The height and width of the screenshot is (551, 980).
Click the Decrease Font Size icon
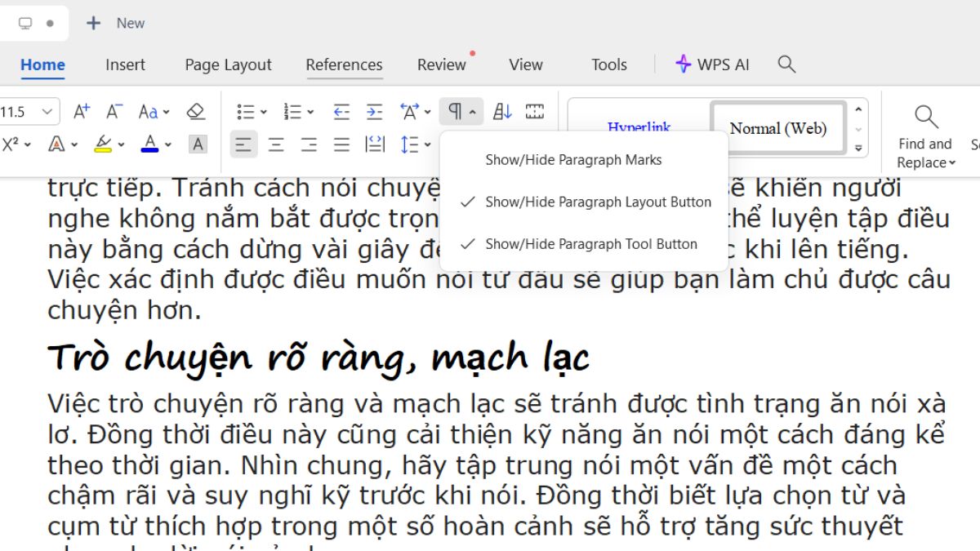[114, 111]
